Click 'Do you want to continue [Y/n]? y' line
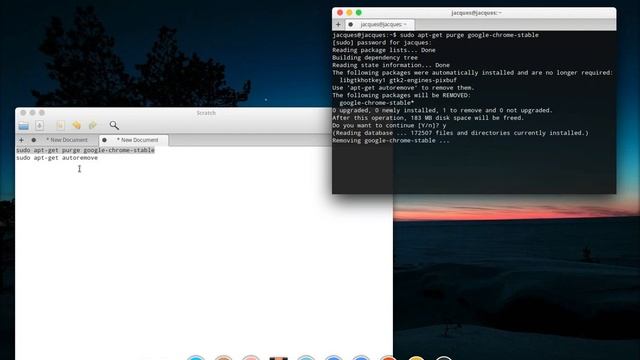Image resolution: width=640 pixels, height=360 pixels. [x=389, y=125]
